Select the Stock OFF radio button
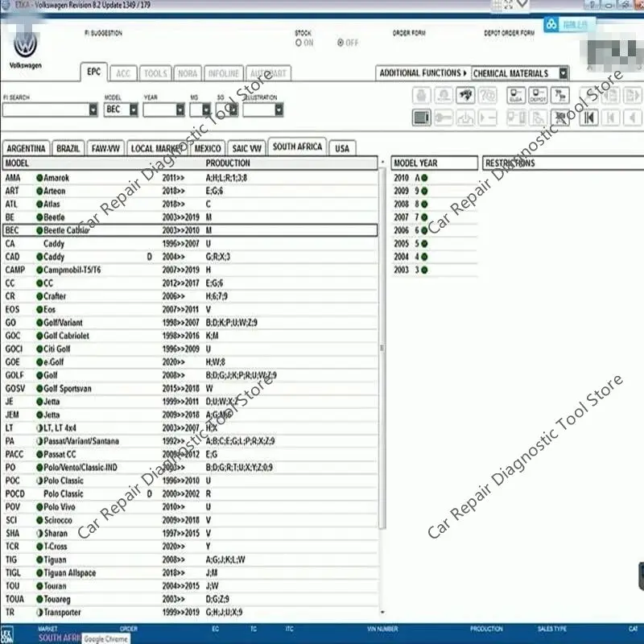This screenshot has width=644, height=644. (x=341, y=43)
